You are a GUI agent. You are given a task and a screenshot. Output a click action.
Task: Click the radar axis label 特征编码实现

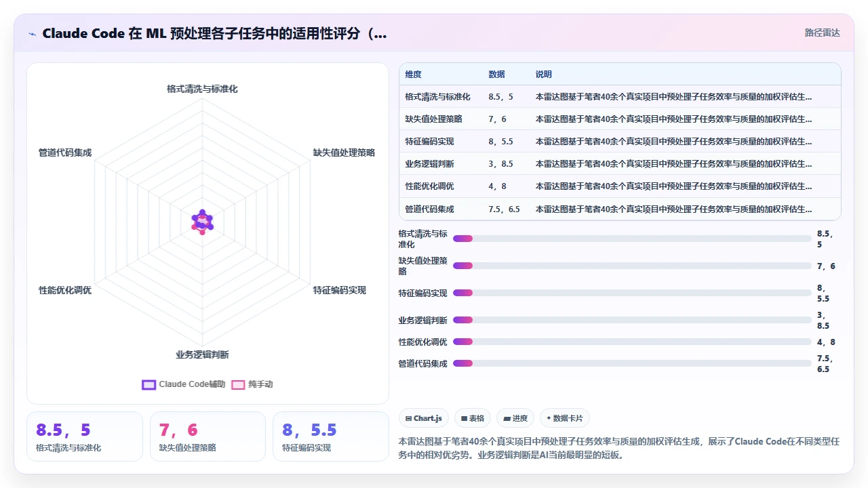[339, 290]
